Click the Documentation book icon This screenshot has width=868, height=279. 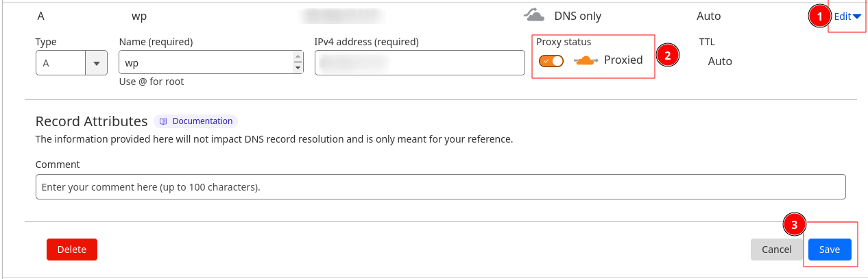pyautogui.click(x=163, y=121)
